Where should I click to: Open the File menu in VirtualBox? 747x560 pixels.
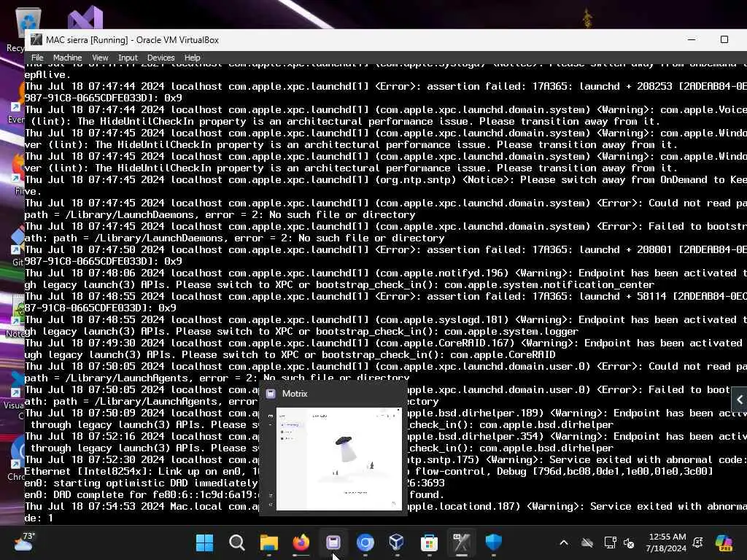click(x=37, y=58)
